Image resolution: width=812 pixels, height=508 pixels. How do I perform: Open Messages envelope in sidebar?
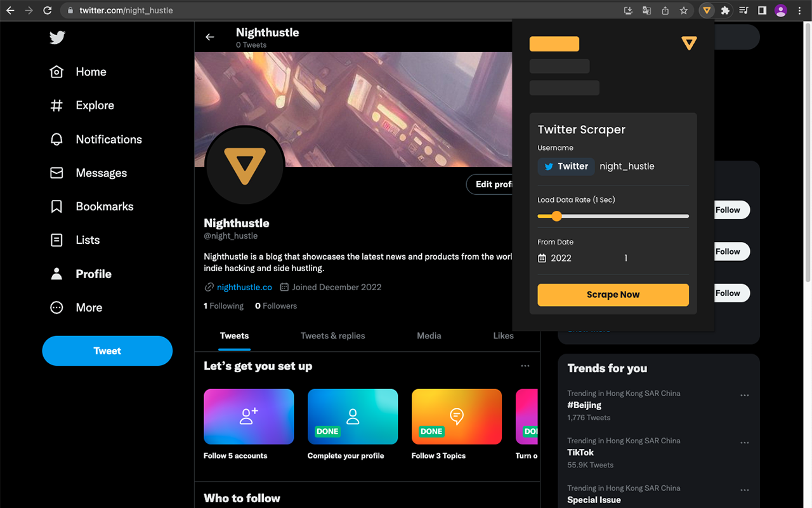coord(88,173)
